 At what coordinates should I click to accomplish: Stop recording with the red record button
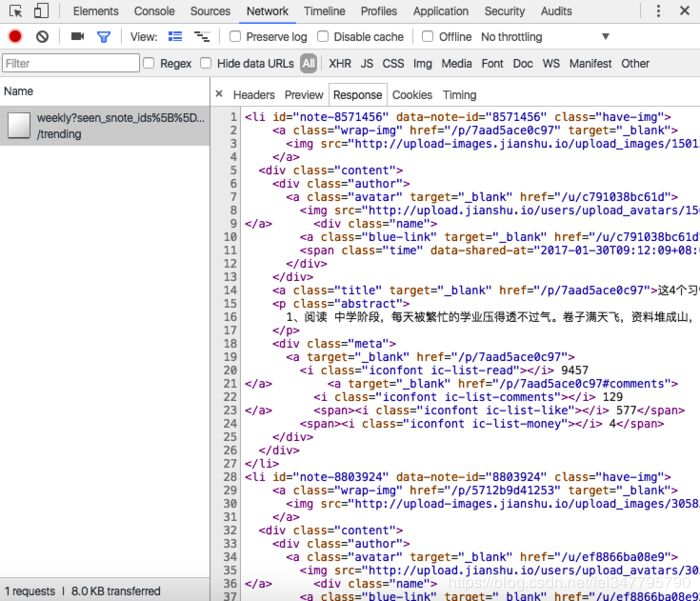(15, 36)
